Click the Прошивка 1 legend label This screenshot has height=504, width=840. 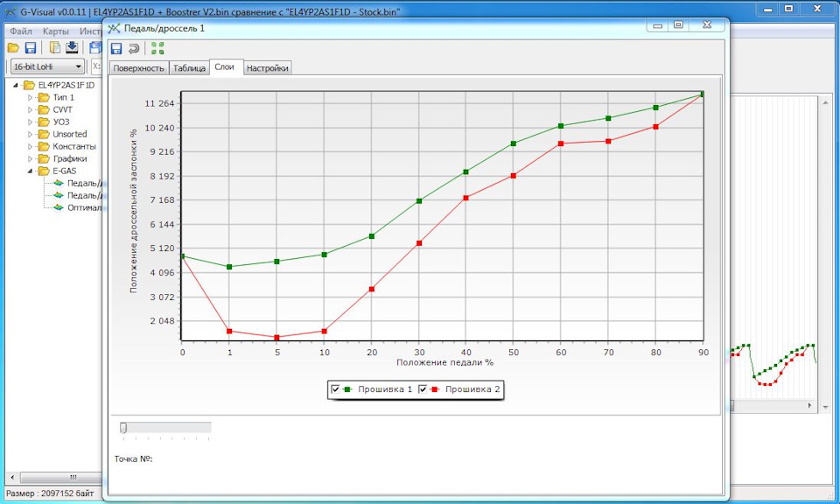point(385,389)
